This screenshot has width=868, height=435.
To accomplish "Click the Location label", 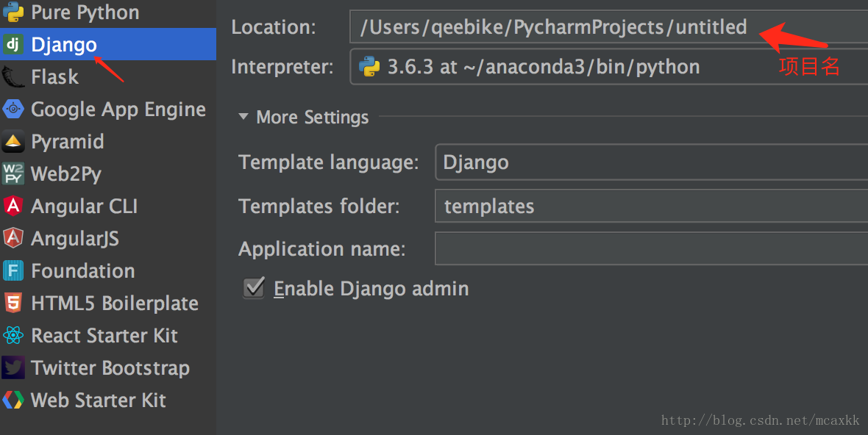I will [274, 27].
